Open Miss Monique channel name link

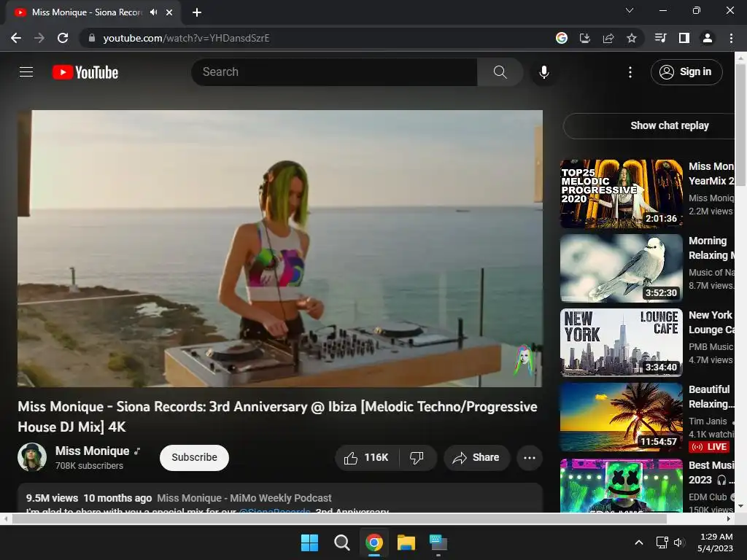pyautogui.click(x=93, y=451)
